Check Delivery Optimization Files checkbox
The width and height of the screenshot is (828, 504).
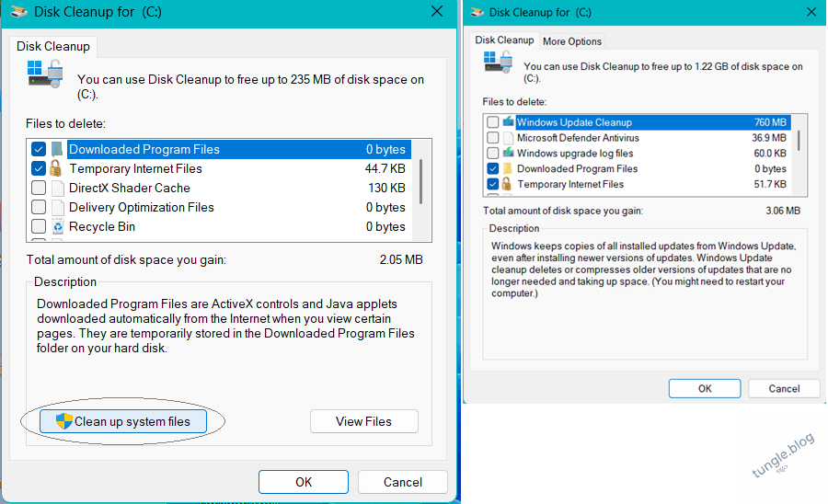pyautogui.click(x=39, y=207)
